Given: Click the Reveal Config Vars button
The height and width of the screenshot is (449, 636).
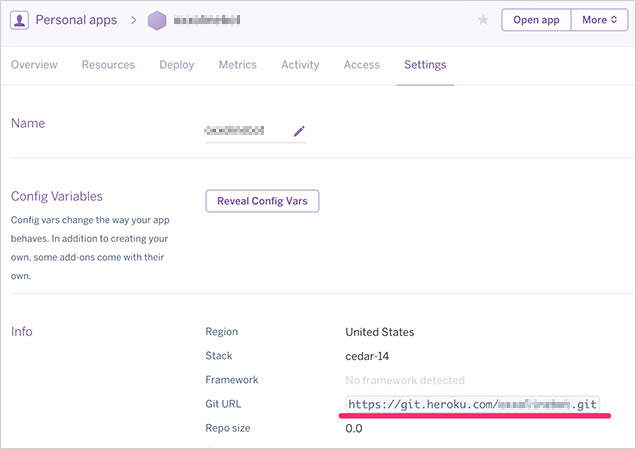Looking at the screenshot, I should click(x=262, y=201).
